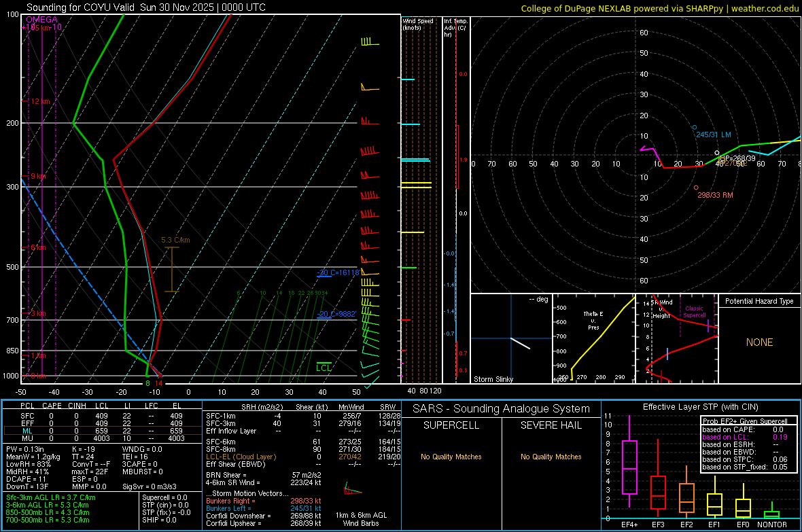Click the red right-mover circle on hodograph

coord(696,188)
